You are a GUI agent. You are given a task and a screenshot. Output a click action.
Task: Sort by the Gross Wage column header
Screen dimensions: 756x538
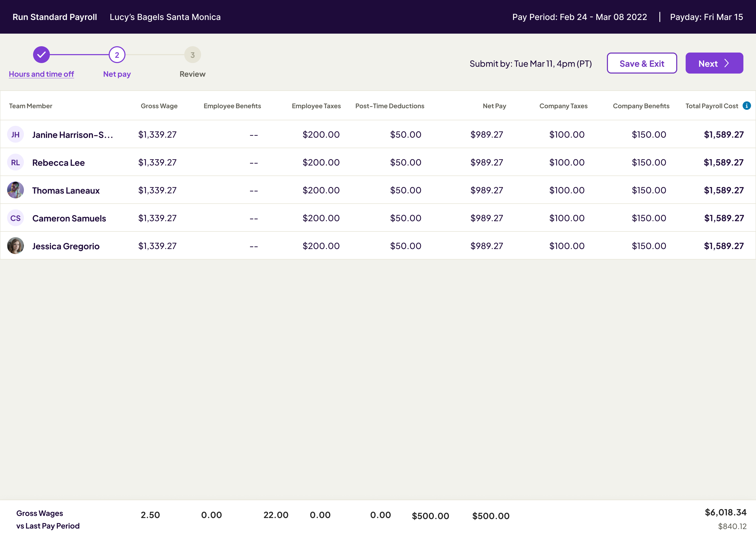click(159, 106)
